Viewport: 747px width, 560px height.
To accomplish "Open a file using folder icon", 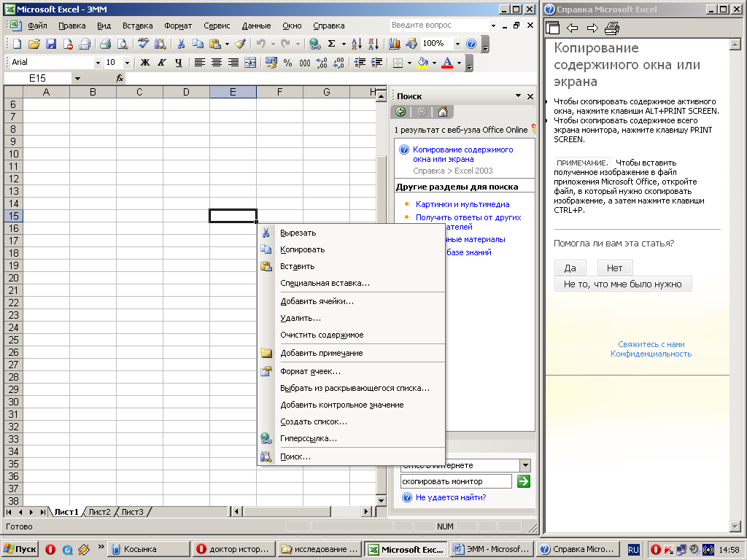I will click(x=34, y=44).
